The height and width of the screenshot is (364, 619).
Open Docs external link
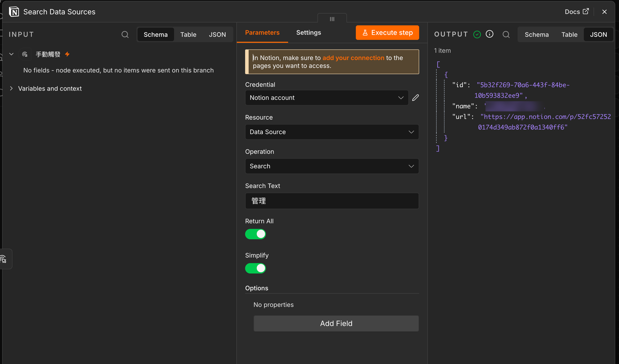click(x=577, y=12)
